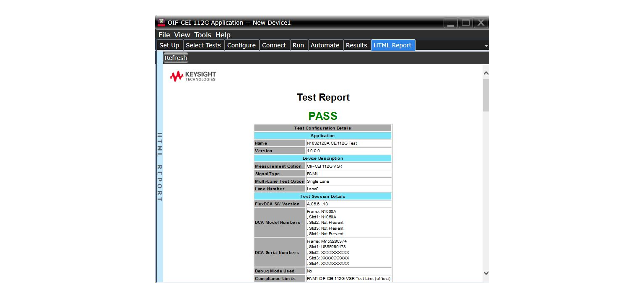Viewport: 644px width, 298px height.
Task: Open the Connect tab
Action: click(274, 45)
